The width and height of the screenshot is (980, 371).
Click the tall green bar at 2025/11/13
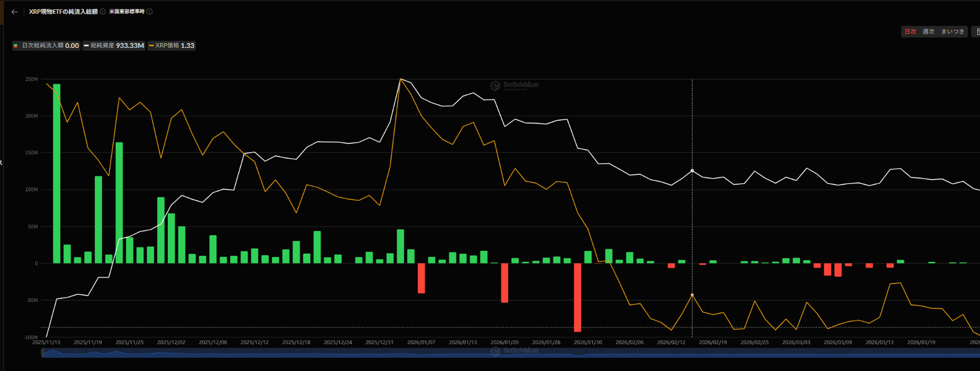click(x=57, y=173)
